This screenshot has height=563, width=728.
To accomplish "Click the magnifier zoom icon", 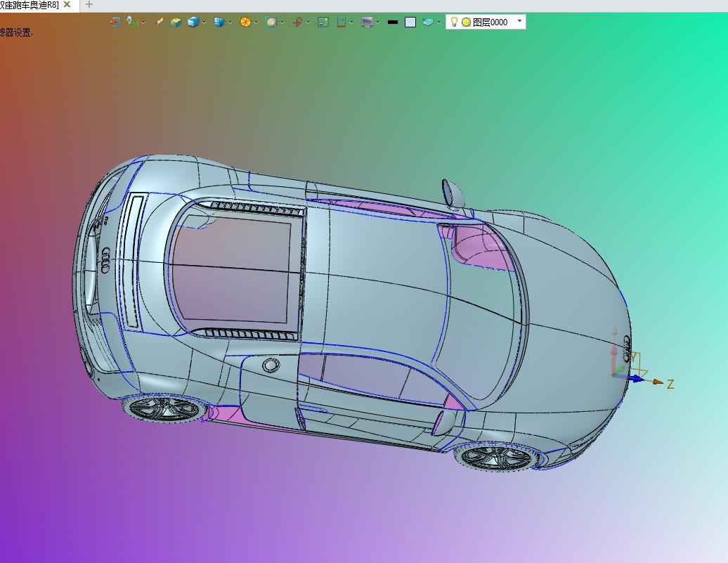I will tap(271, 22).
